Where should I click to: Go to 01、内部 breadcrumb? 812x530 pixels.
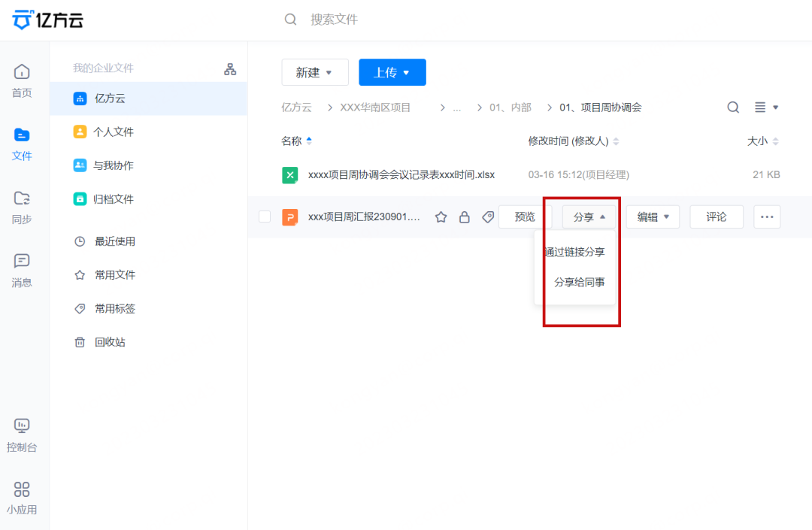coord(511,108)
